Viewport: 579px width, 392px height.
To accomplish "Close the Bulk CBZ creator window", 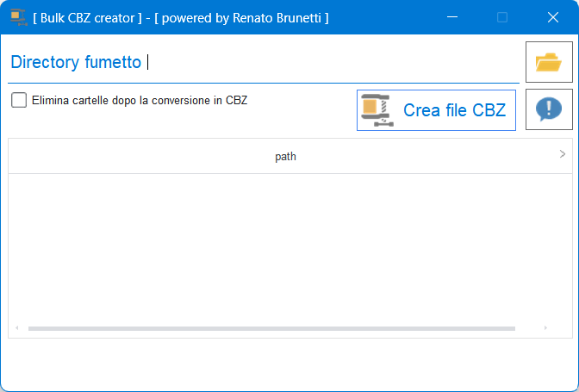I will point(552,17).
